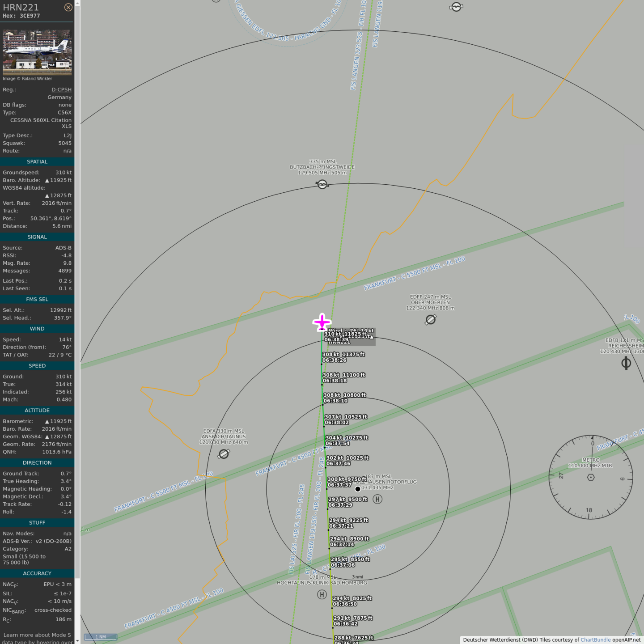The height and width of the screenshot is (644, 644).
Task: Select the 06:36:50 track point label
Action: pos(345,604)
